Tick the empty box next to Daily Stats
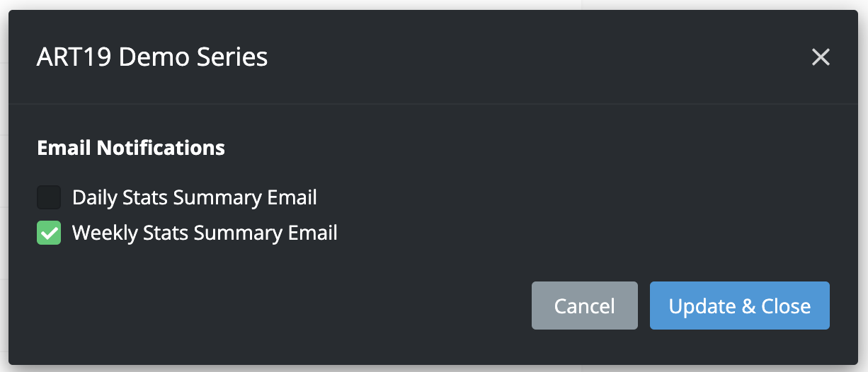Screen dimensions: 868x372 pos(49,197)
